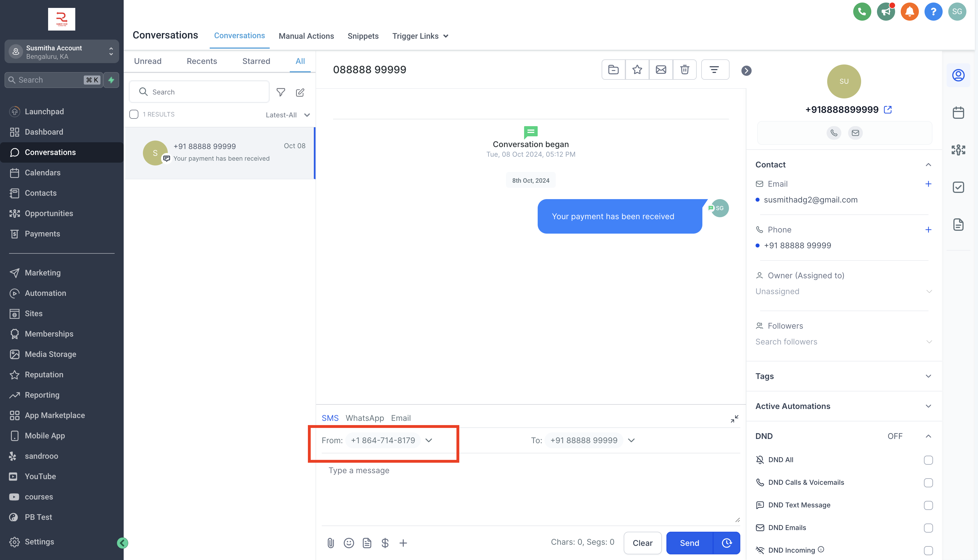Expand the Tags section
The width and height of the screenshot is (978, 560).
(844, 376)
